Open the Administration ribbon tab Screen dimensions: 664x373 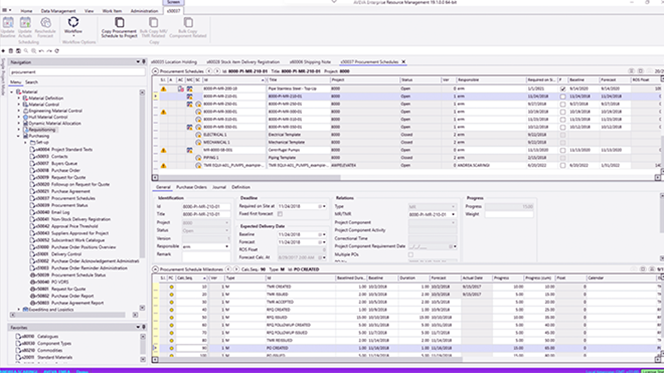[x=144, y=11]
